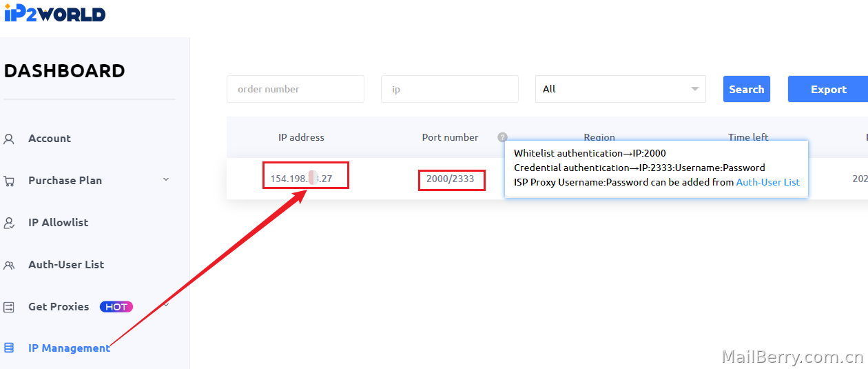Viewport: 868px width, 369px height.
Task: Focus the ip search field
Action: [450, 89]
